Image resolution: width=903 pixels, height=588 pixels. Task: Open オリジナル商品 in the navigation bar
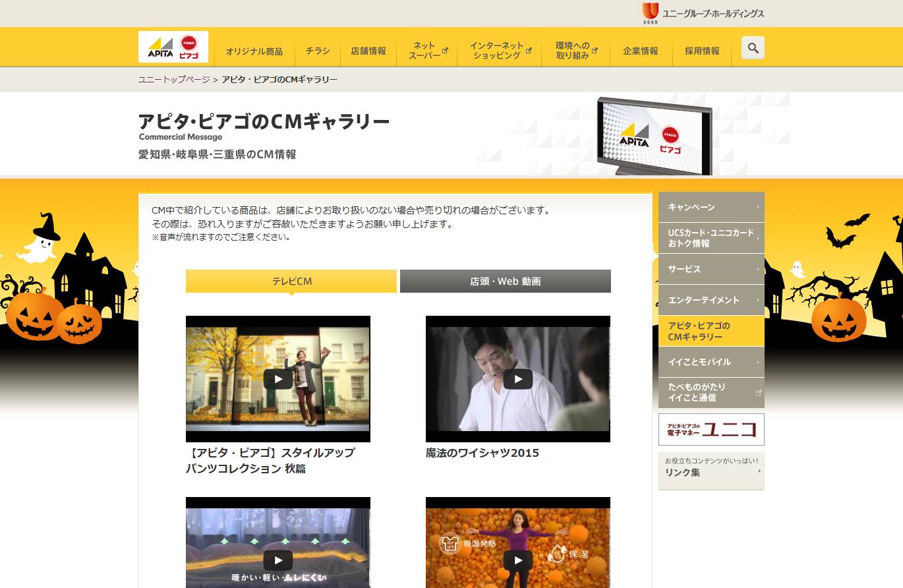pyautogui.click(x=254, y=51)
